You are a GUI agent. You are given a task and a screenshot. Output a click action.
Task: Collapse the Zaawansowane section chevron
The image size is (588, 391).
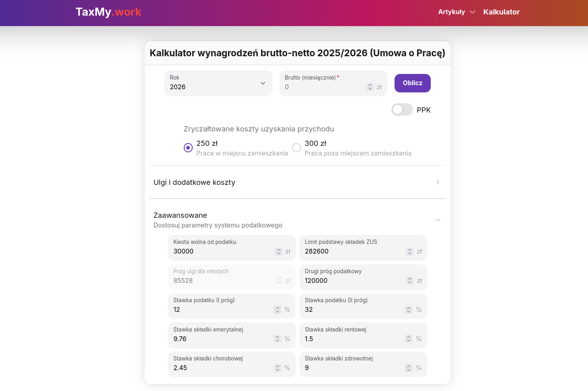tap(438, 220)
